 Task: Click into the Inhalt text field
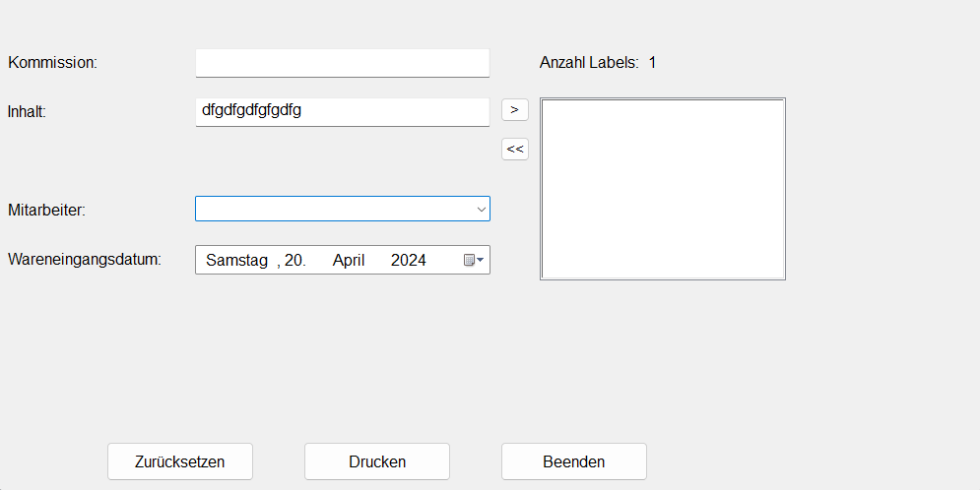(342, 111)
